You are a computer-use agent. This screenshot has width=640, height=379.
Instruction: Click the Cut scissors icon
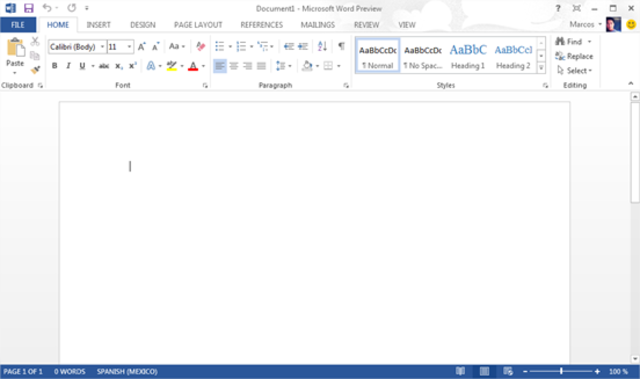[35, 42]
